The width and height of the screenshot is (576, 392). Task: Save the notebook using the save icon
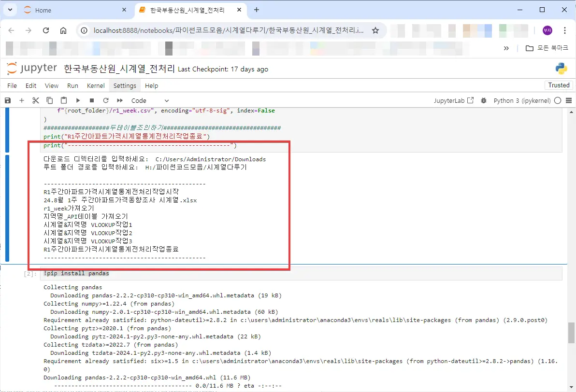click(7, 100)
